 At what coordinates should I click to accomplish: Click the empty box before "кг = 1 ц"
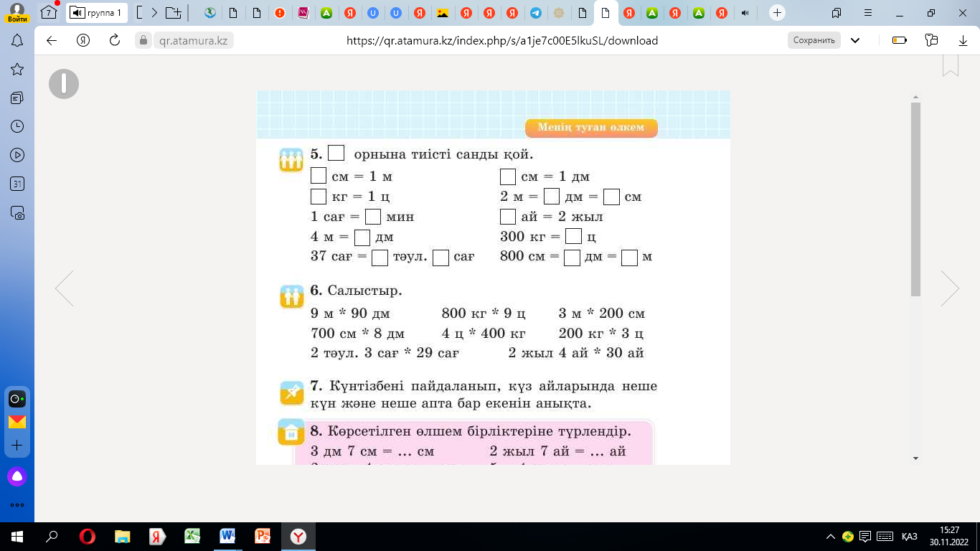[319, 196]
